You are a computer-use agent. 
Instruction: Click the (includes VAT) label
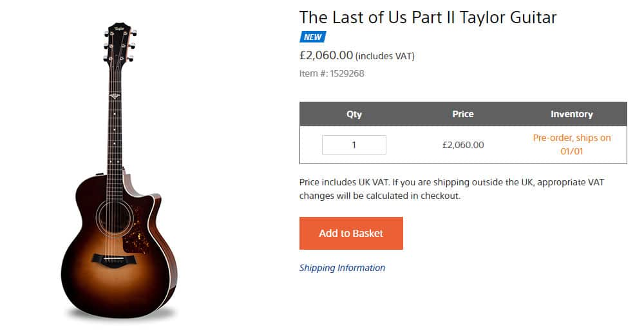pyautogui.click(x=385, y=56)
